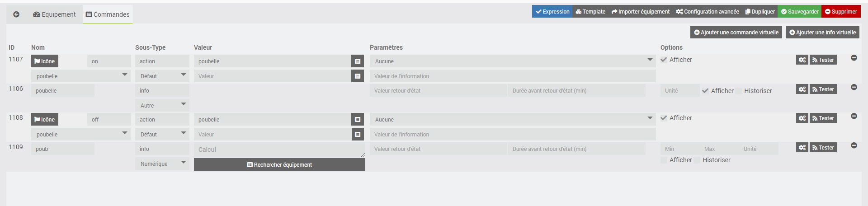Image resolution: width=868 pixels, height=206 pixels.
Task: Open the list icon beside off command's Valeur field
Action: pyautogui.click(x=358, y=135)
